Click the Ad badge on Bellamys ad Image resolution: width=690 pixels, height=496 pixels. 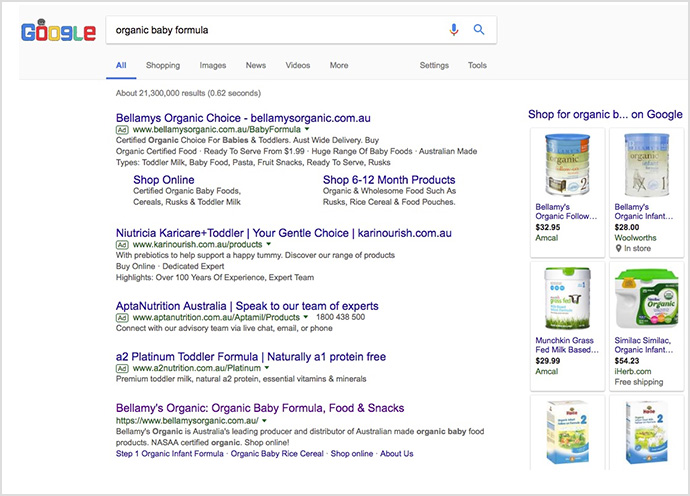122,129
